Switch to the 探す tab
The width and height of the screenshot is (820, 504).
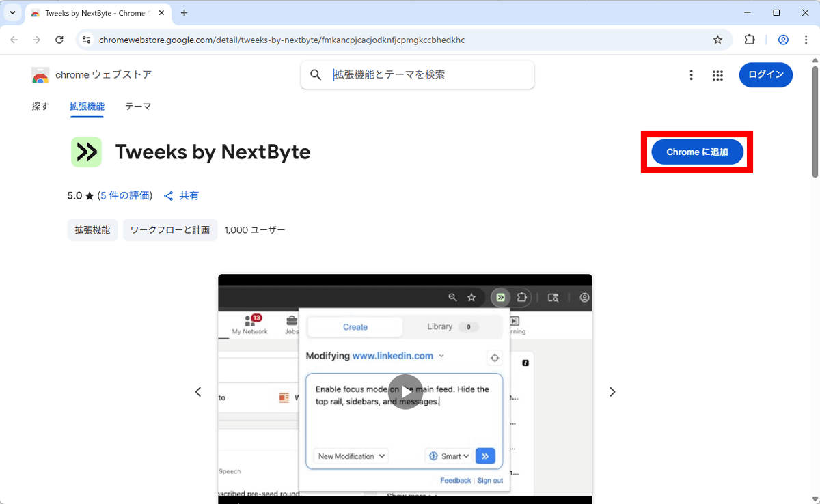pyautogui.click(x=40, y=107)
